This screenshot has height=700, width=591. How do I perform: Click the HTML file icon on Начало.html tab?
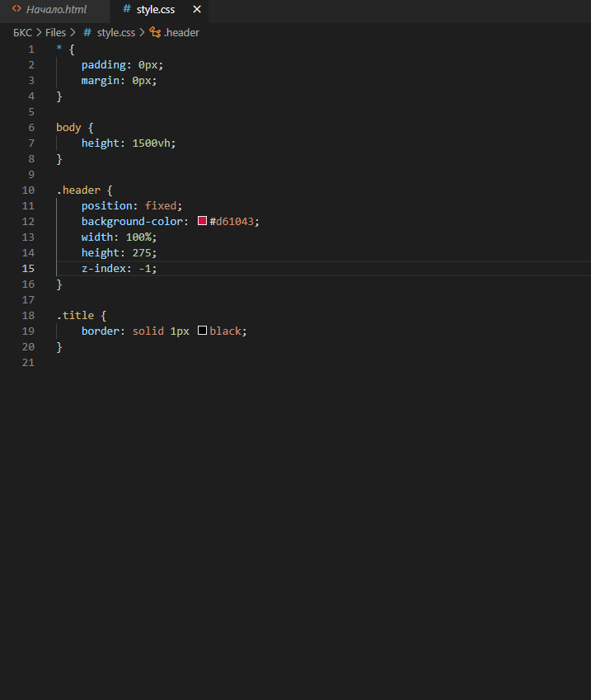[16, 9]
